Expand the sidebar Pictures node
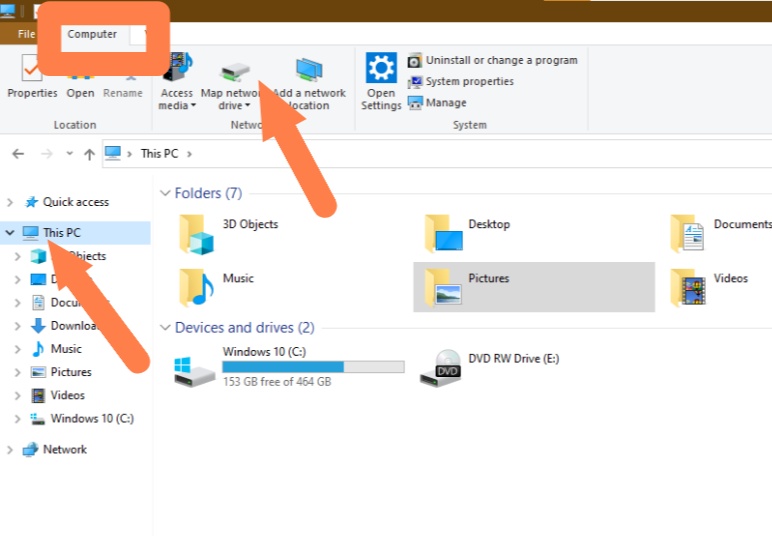Screen dimensions: 772x536 coord(18,373)
